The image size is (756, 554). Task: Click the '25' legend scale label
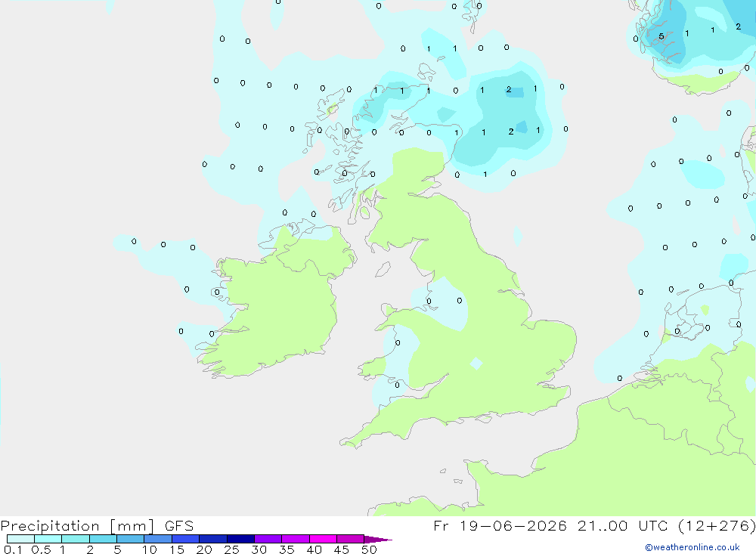231,549
